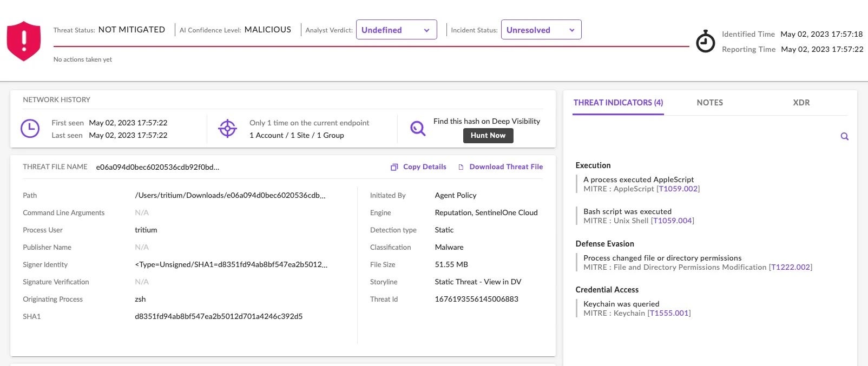Click the crosshair target icon for endpoint count
Viewport: 868px width, 366px height.
227,129
